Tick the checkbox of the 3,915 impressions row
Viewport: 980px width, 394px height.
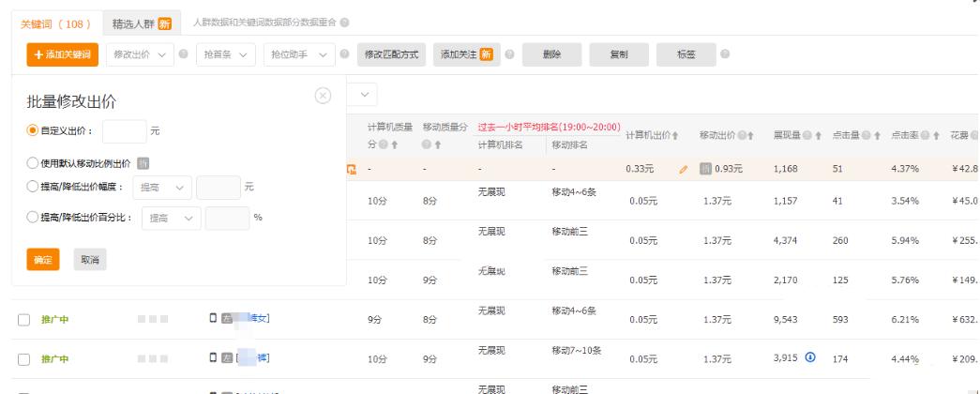coord(23,359)
